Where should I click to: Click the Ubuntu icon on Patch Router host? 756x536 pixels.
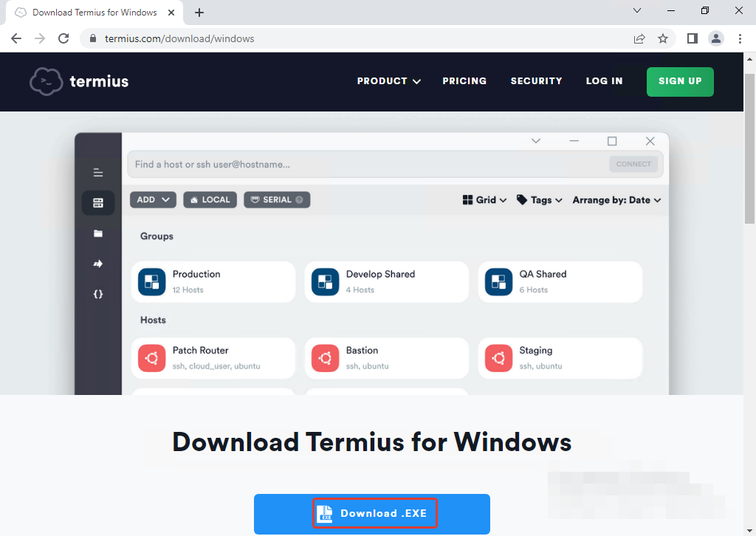151,358
